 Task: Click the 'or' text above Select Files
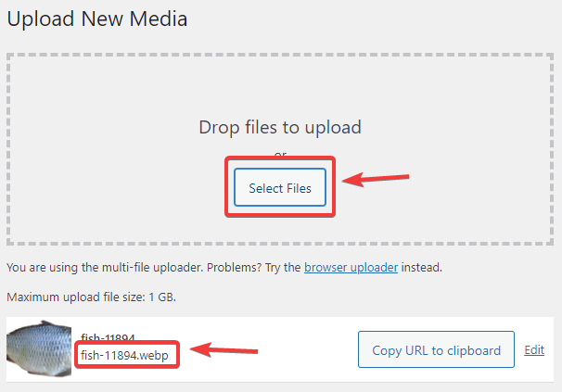click(x=280, y=155)
